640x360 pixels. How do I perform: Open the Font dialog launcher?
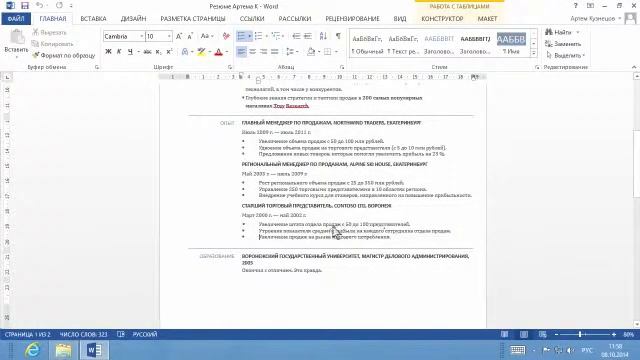[x=230, y=67]
